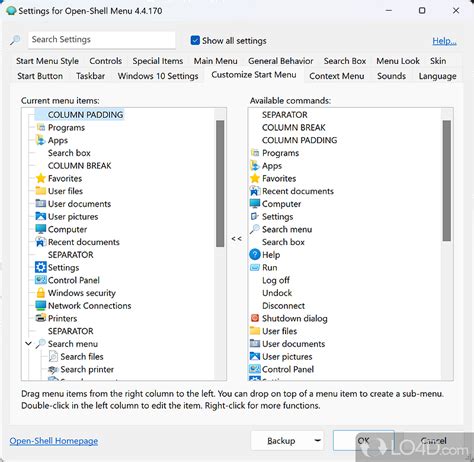Open the Controls tab
This screenshot has width=474, height=462.
coord(106,61)
